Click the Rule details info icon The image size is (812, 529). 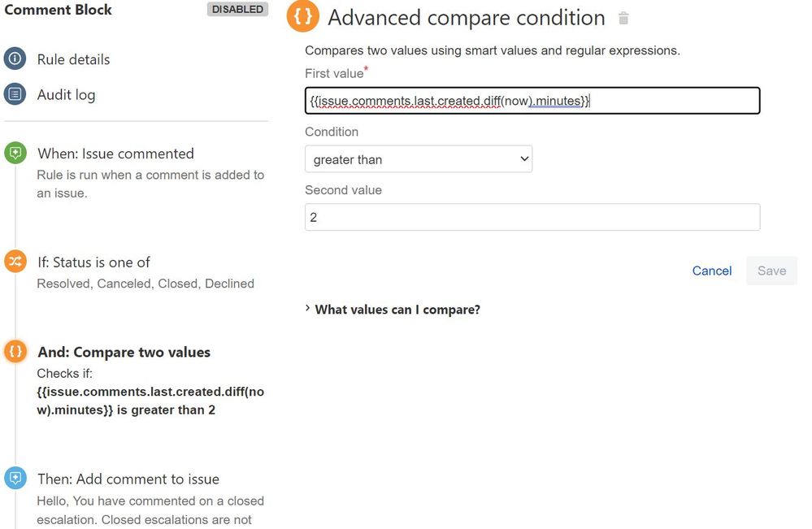(x=15, y=59)
